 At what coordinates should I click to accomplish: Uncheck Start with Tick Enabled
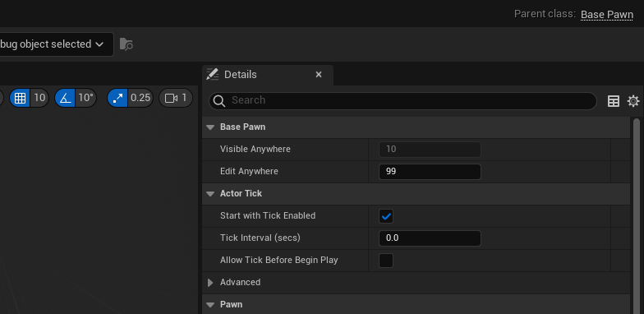click(x=386, y=216)
